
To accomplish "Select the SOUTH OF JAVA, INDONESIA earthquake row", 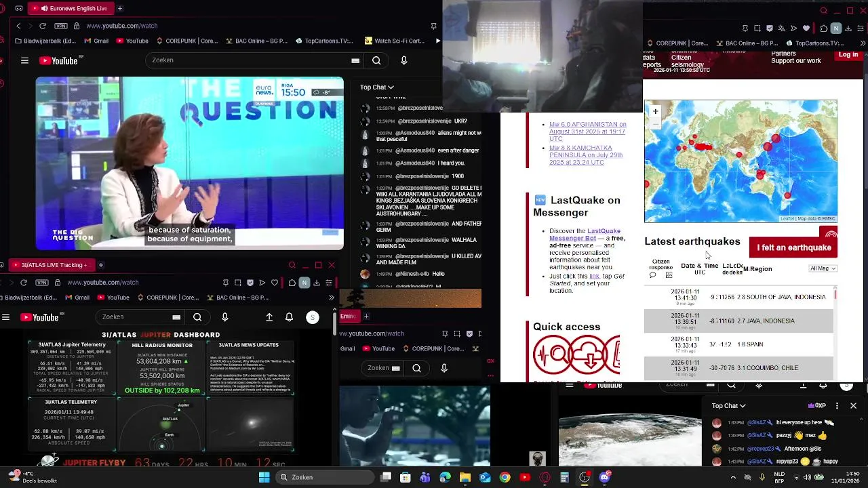I will coord(738,297).
